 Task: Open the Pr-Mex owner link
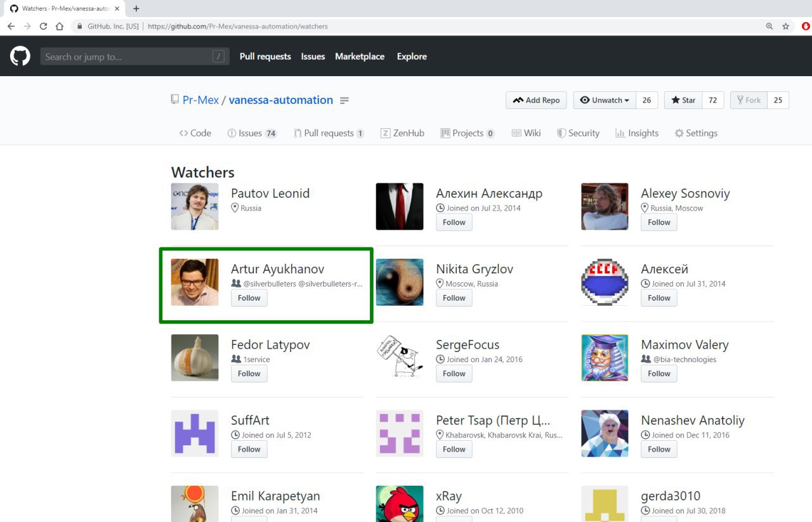(x=200, y=100)
